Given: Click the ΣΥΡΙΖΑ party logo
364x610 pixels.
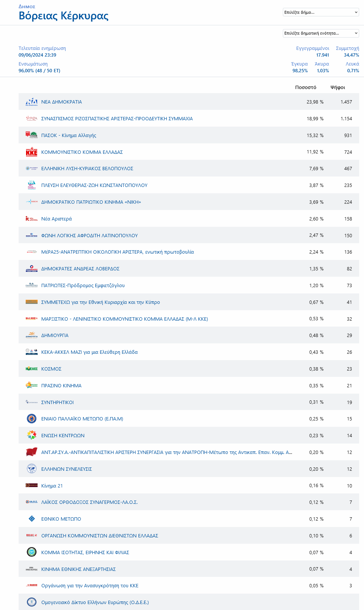Looking at the screenshot, I should pyautogui.click(x=32, y=118).
